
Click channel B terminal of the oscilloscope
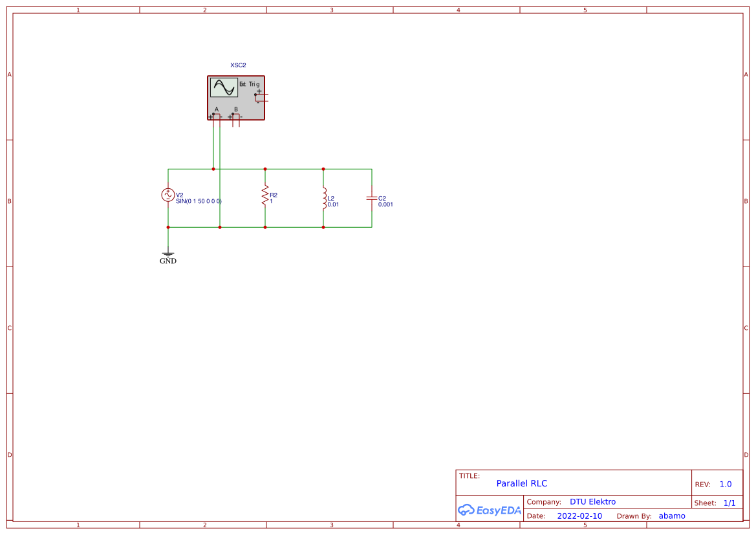coord(233,114)
